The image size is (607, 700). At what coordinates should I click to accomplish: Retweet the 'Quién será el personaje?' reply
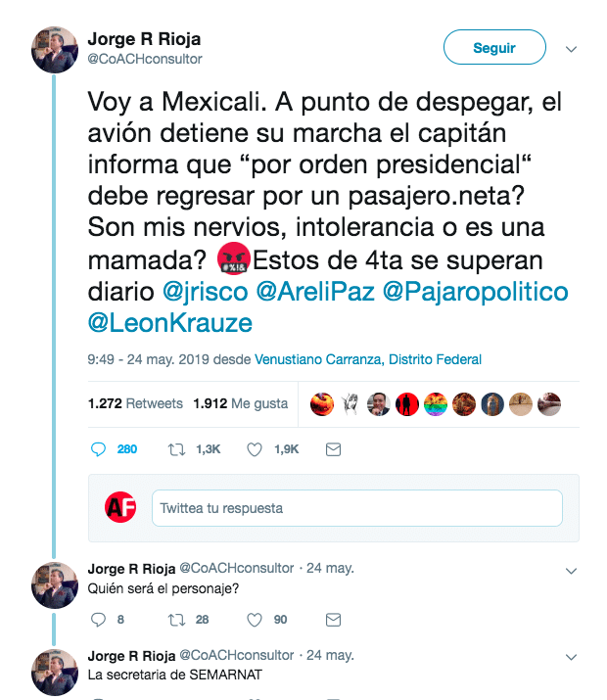(176, 620)
